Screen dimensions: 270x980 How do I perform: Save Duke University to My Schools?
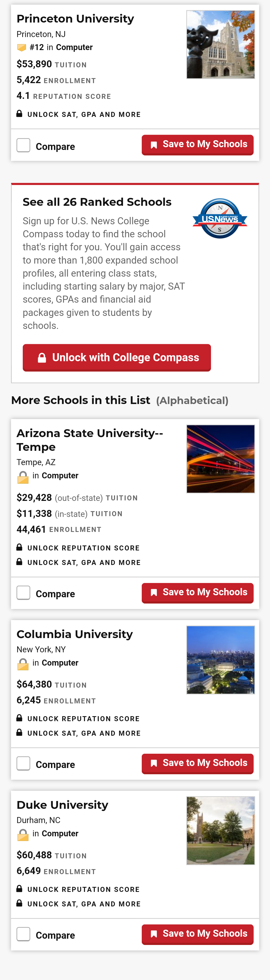click(197, 934)
